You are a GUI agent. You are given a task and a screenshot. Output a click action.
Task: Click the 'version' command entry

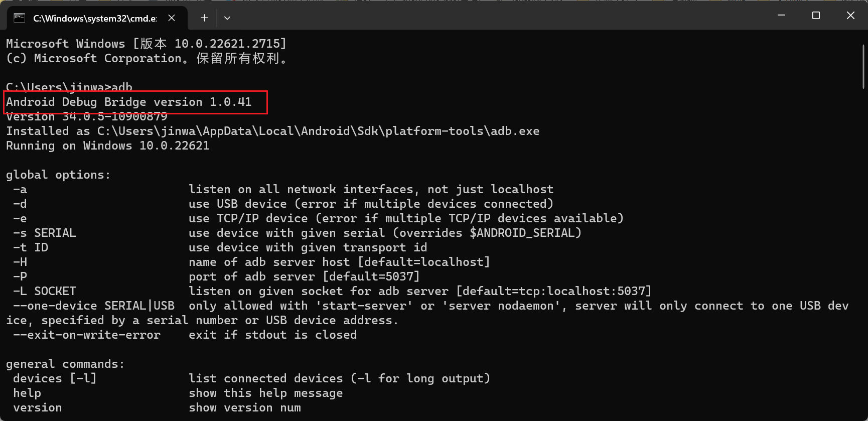pos(38,408)
